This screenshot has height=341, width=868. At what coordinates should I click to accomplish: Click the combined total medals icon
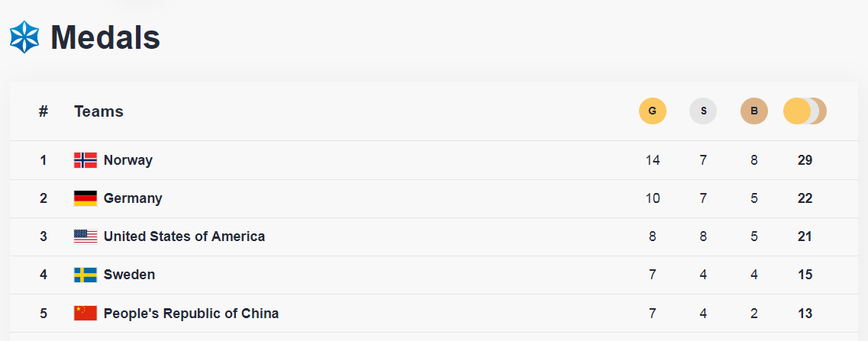pos(805,111)
